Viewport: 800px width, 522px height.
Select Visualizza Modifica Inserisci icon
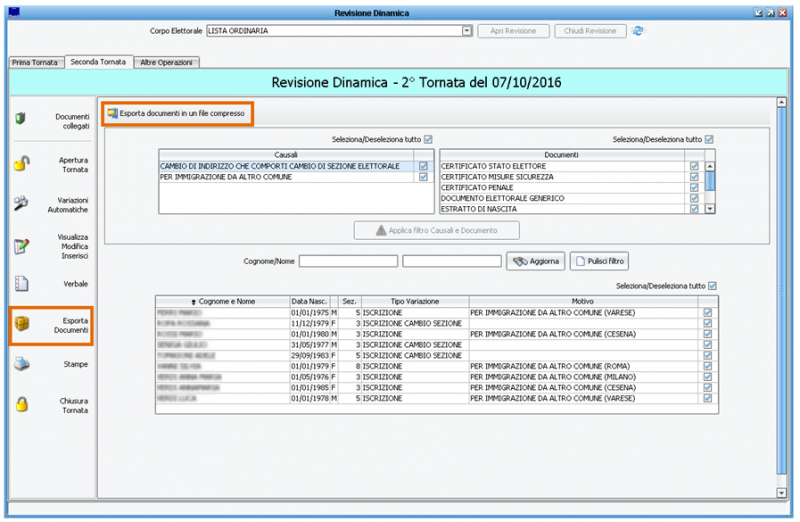(x=20, y=245)
